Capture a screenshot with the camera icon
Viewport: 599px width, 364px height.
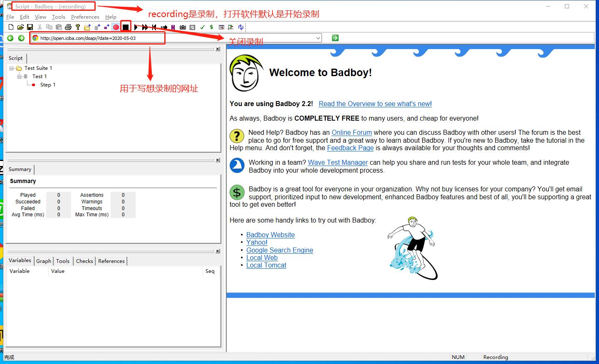183,27
